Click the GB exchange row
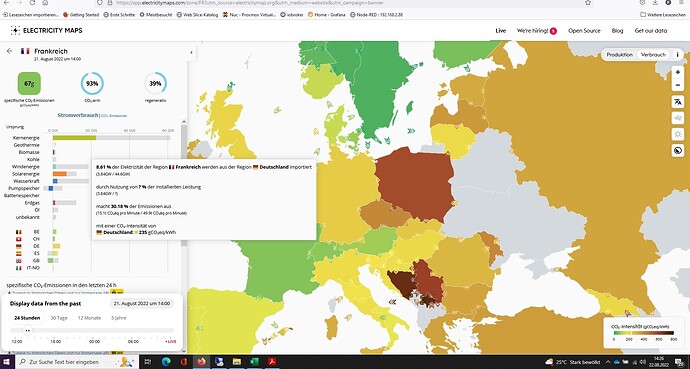The width and height of the screenshot is (690, 369). tap(37, 260)
